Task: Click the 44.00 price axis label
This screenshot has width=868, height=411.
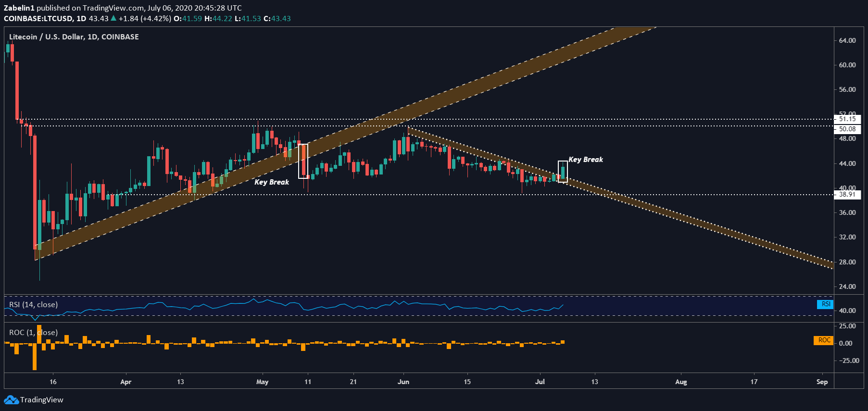Action: click(847, 163)
